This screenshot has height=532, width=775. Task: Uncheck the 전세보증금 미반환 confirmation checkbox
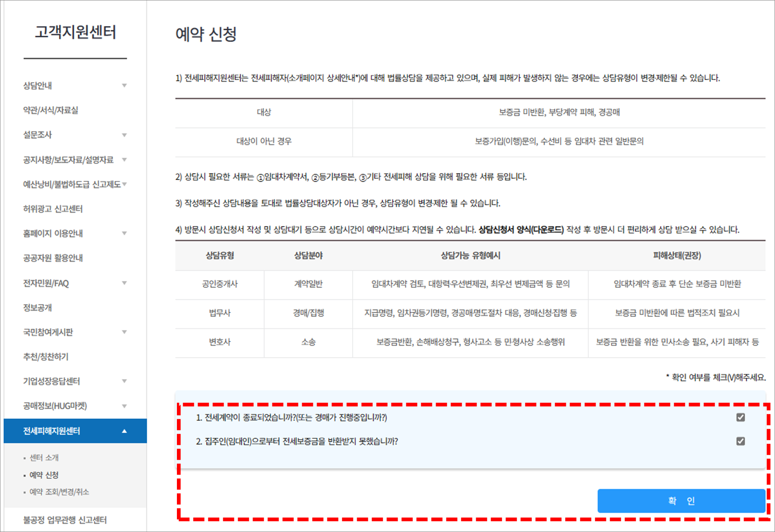741,442
